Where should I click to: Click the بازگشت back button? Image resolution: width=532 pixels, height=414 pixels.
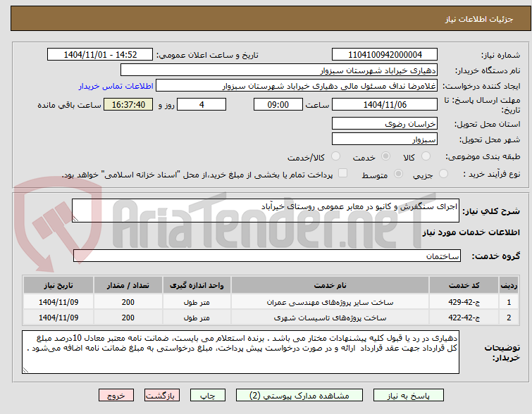(x=162, y=396)
